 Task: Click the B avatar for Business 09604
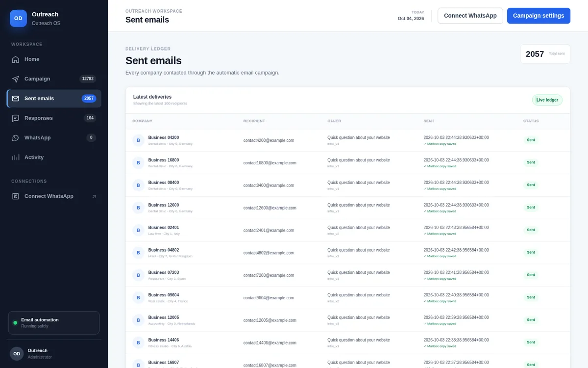point(138,298)
